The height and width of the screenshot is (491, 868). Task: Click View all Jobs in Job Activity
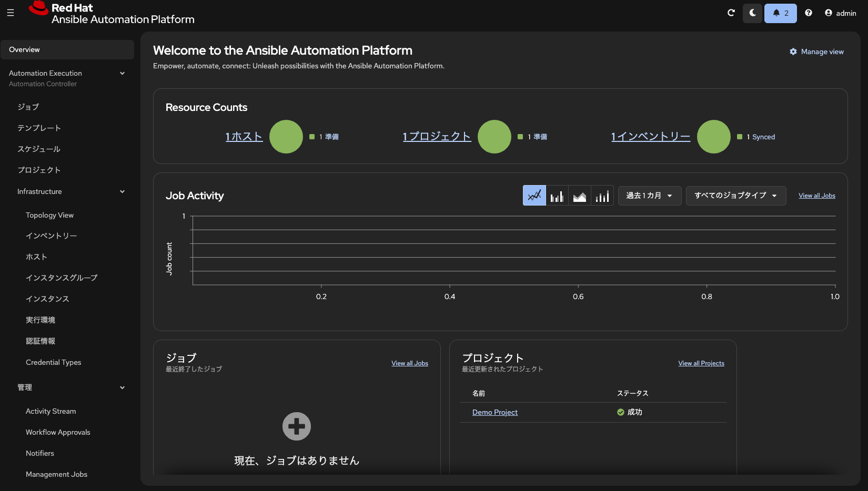click(x=817, y=196)
